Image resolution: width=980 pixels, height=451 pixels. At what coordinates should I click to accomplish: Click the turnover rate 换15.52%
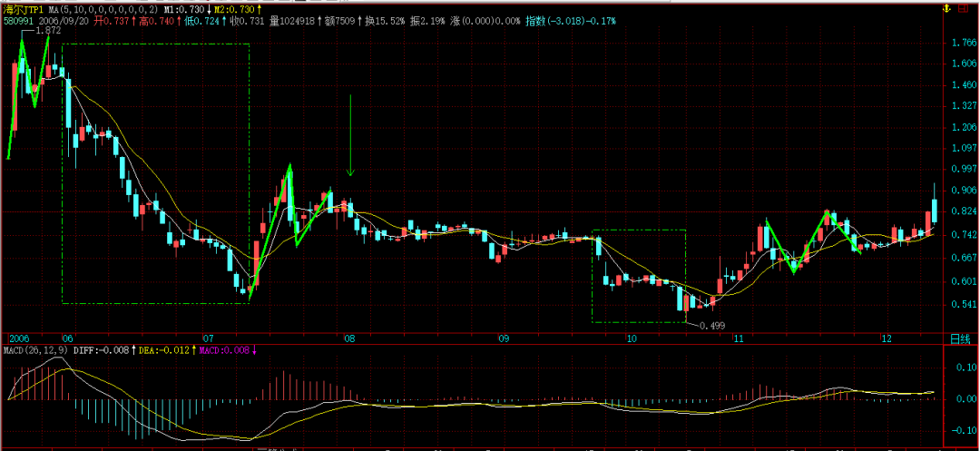pyautogui.click(x=384, y=21)
